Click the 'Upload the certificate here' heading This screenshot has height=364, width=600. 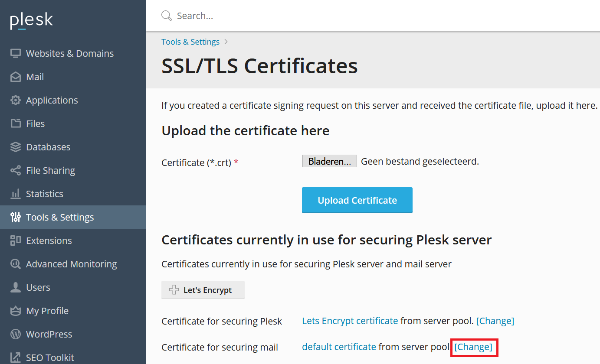pyautogui.click(x=246, y=131)
